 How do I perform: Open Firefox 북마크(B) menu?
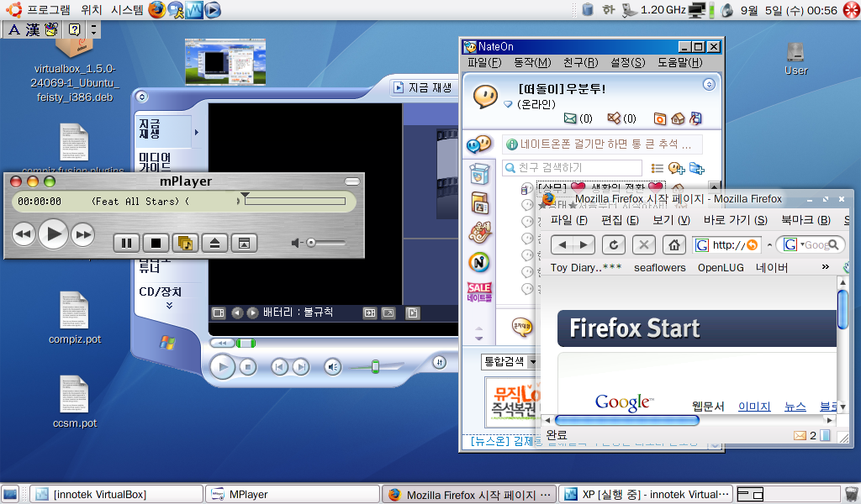806,220
